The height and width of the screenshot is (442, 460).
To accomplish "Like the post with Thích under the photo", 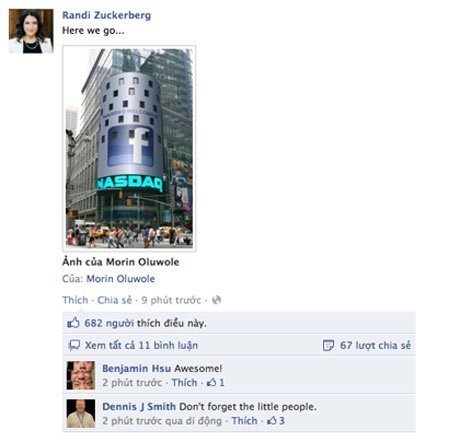I will 75,300.
